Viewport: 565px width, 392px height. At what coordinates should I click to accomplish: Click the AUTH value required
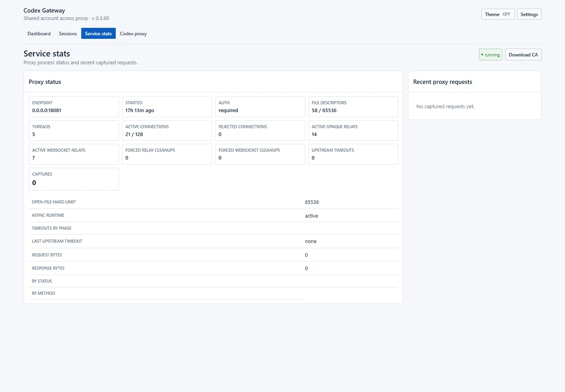tap(228, 111)
